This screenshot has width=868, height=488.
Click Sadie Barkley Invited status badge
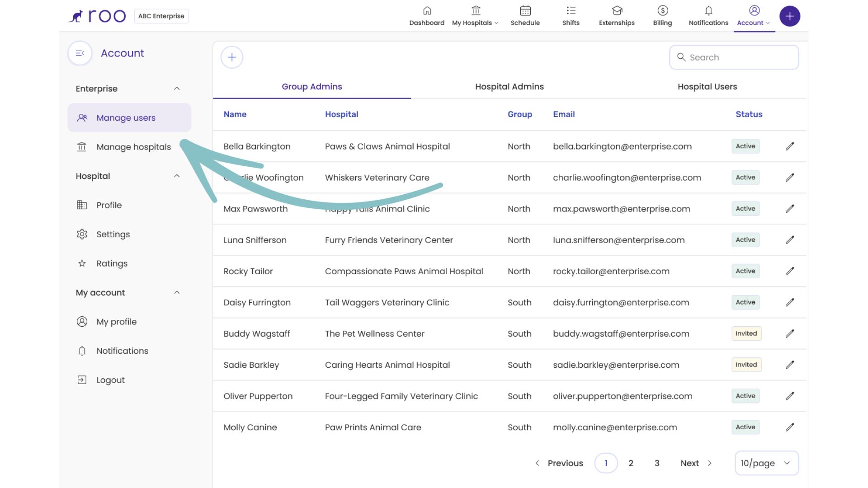coord(746,365)
